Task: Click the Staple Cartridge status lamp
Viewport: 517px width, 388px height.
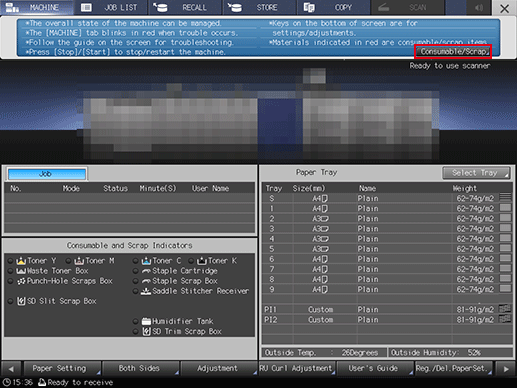Action: [136, 271]
